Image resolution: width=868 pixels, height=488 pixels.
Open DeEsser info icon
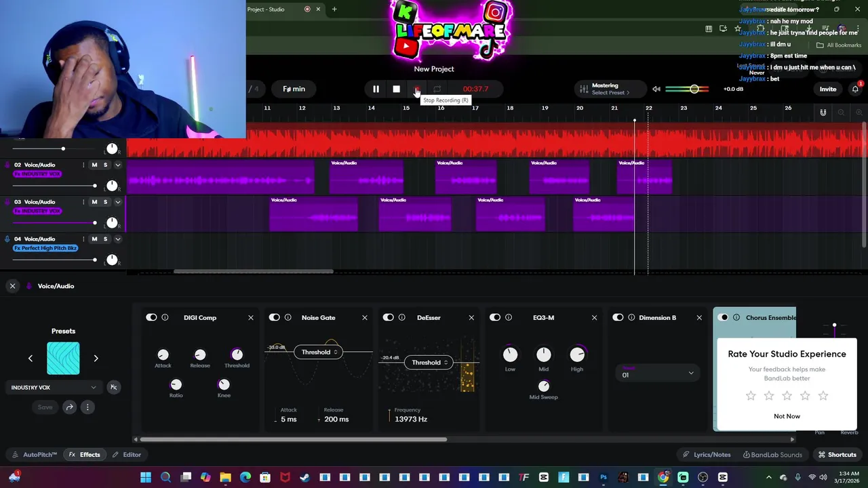coord(401,317)
